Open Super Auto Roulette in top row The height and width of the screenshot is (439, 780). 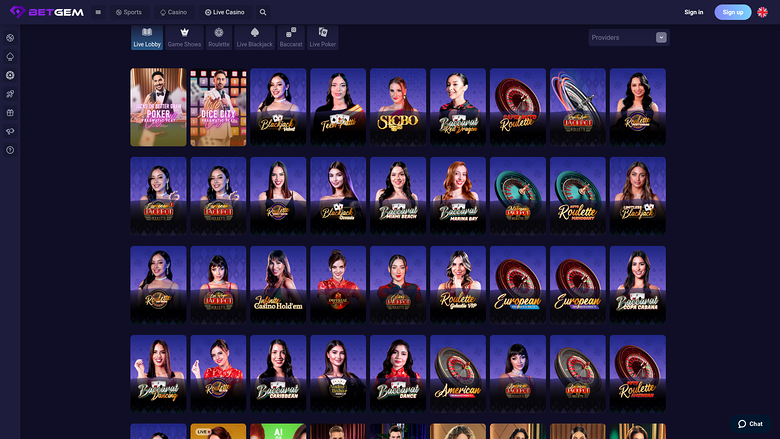tap(518, 107)
